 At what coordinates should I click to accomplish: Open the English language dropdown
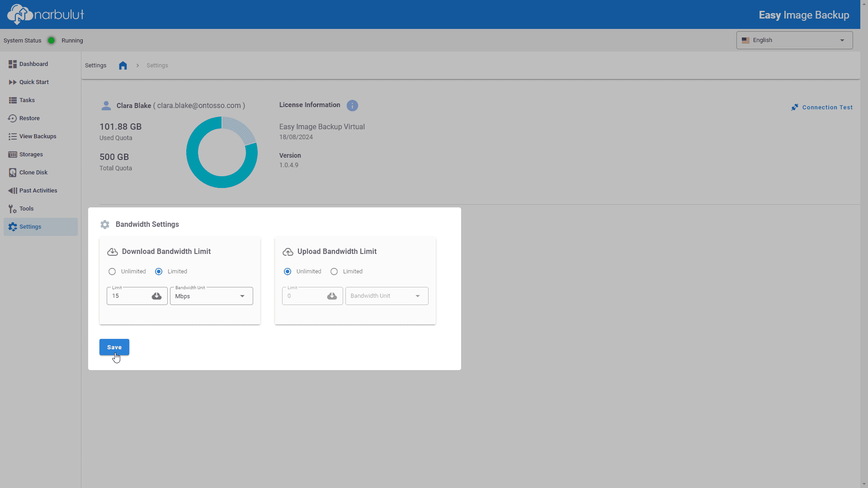point(794,40)
